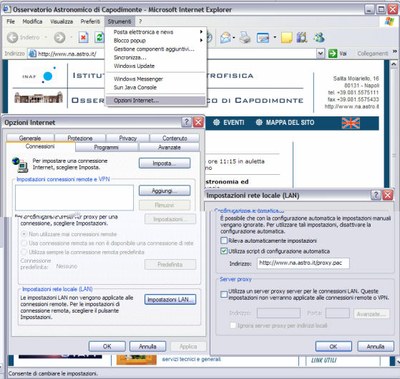Click the yellow Discuss note icon
The height and width of the screenshot is (379, 400).
pyautogui.click(x=286, y=38)
